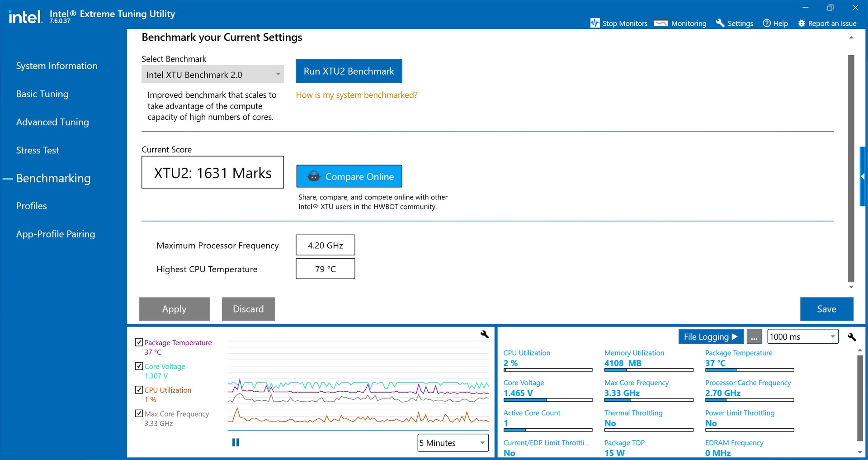Open the 5 Minutes time range dropdown
This screenshot has width=868, height=460.
(453, 442)
